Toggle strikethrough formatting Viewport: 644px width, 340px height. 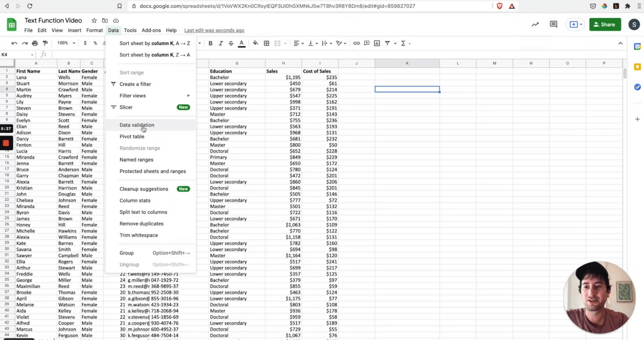231,43
